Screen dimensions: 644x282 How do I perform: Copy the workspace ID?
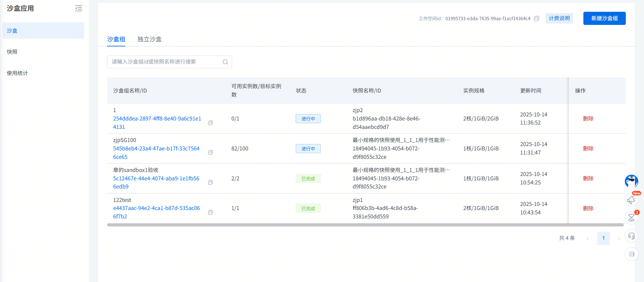pos(537,19)
